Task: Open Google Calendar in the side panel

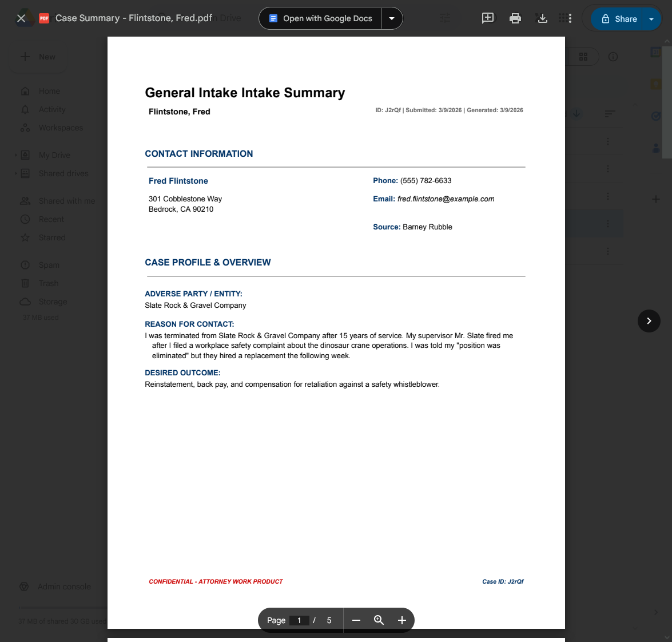Action: [655, 52]
